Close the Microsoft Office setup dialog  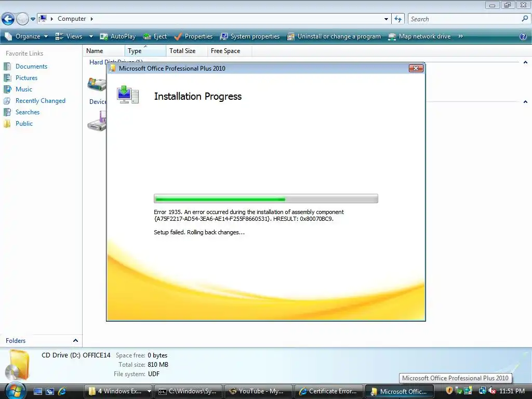click(416, 69)
